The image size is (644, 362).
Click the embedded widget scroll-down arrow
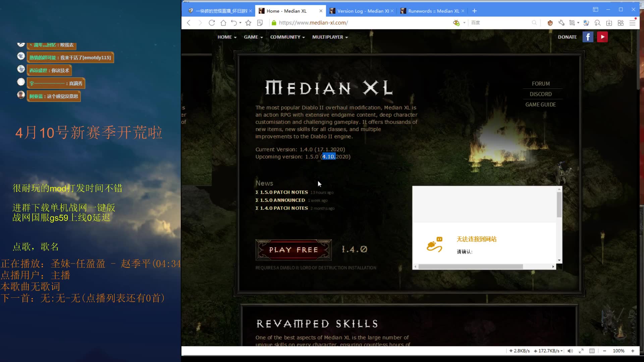click(559, 260)
